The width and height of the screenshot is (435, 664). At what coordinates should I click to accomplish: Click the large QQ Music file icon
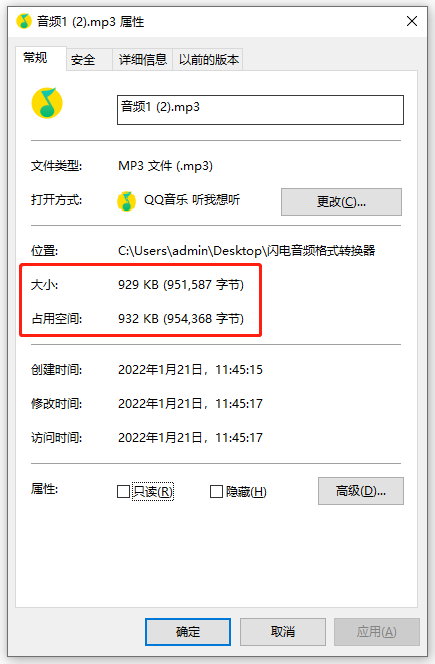(x=47, y=103)
